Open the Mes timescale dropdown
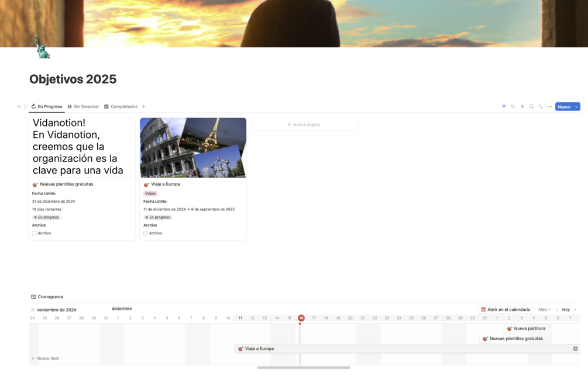588x377 pixels. tap(545, 310)
